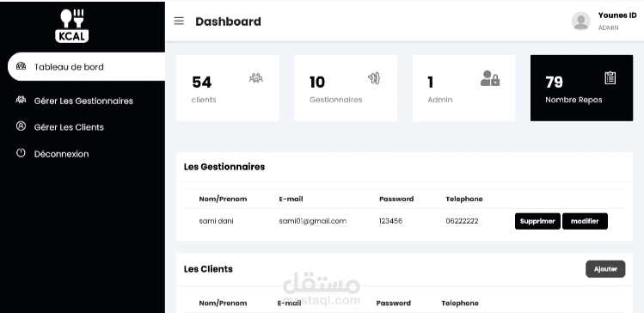Image resolution: width=644 pixels, height=313 pixels.
Task: Click modifier button for sami dani
Action: coord(585,221)
